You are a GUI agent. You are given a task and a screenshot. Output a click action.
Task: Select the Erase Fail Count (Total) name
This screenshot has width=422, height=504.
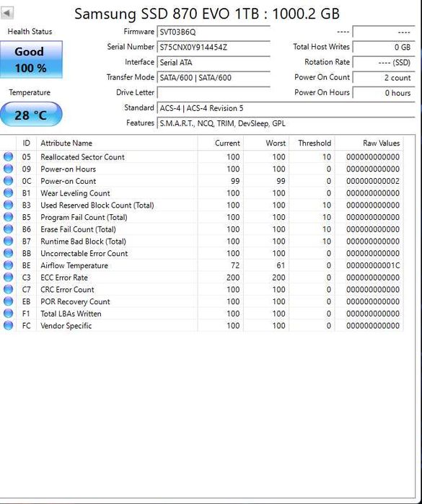point(78,229)
